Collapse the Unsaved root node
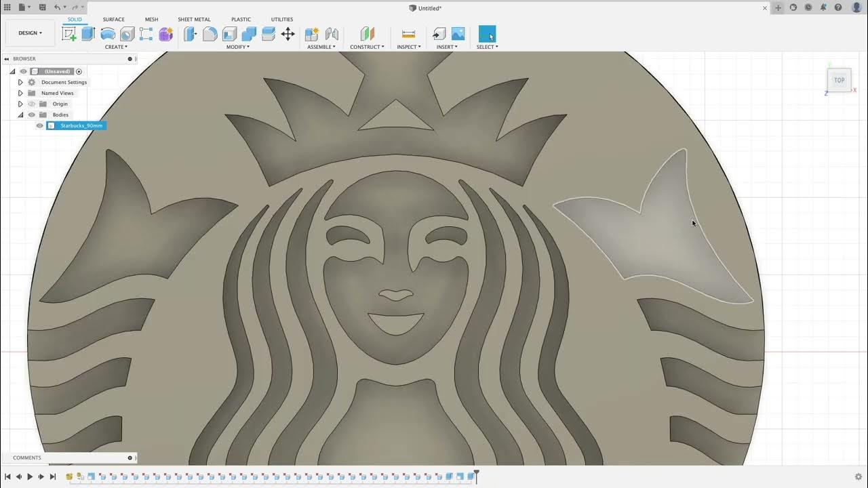Screen dimensions: 868x488 (12, 71)
